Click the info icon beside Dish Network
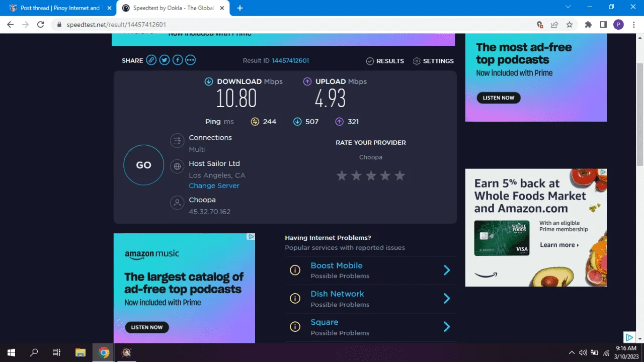 (x=295, y=299)
